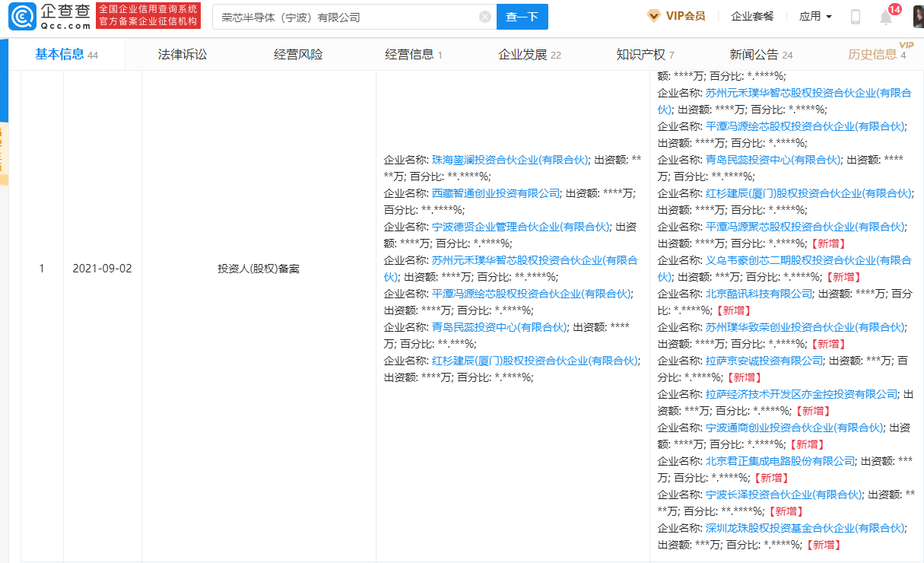Switch to the 法律诉讼 tab
The width and height of the screenshot is (924, 563).
183,54
